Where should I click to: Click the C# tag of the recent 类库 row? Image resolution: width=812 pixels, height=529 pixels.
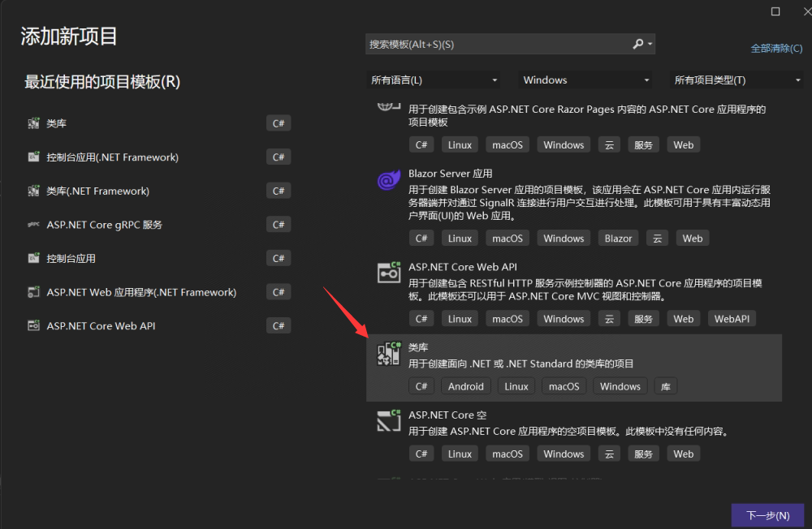point(279,123)
